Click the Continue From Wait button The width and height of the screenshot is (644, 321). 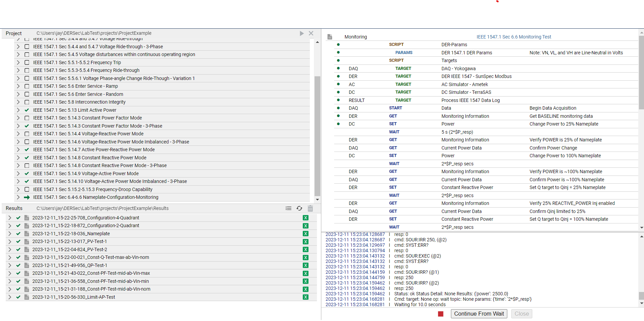click(x=479, y=314)
